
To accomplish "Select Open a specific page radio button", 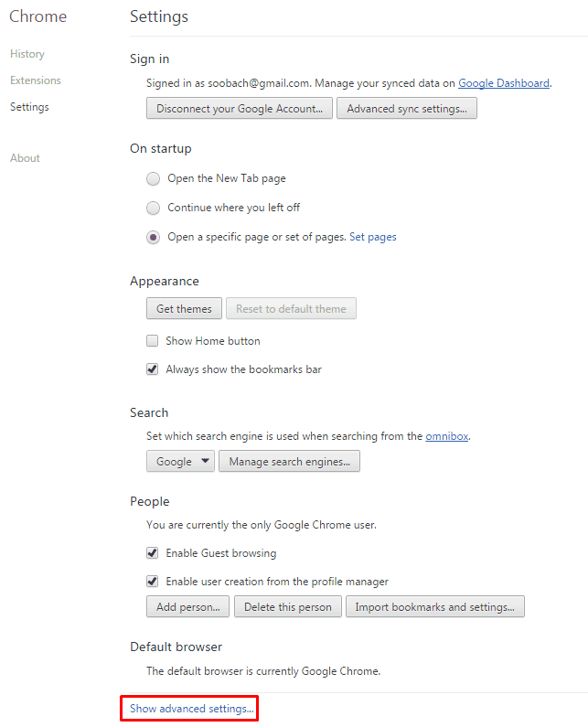I will pyautogui.click(x=153, y=238).
